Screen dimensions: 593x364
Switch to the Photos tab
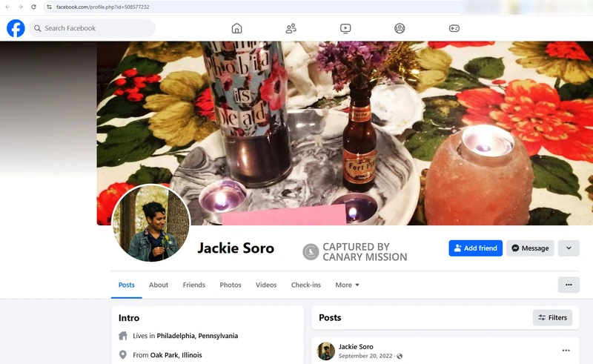(x=231, y=285)
